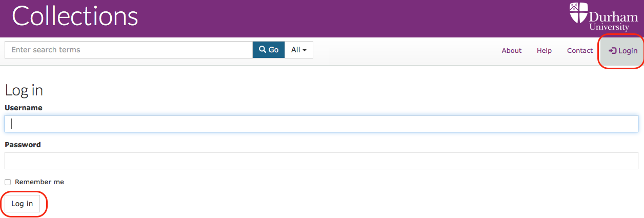Image resolution: width=644 pixels, height=218 pixels.
Task: Open the About page link
Action: [x=512, y=51]
